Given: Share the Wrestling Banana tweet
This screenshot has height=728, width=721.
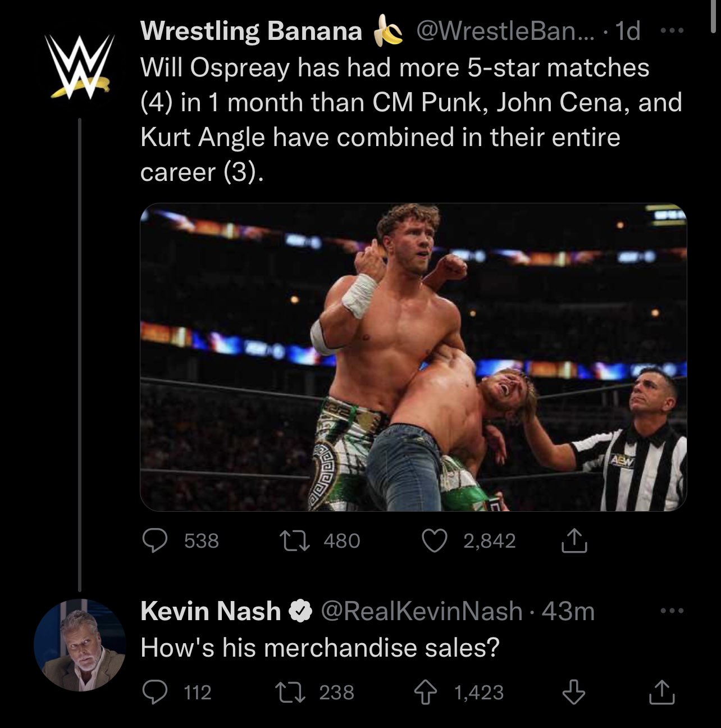Looking at the screenshot, I should (x=573, y=540).
